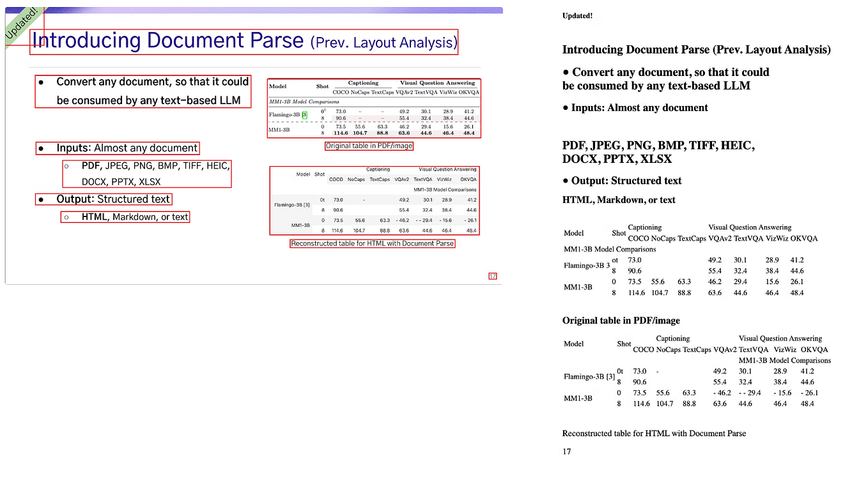Select slide bullet "Inputs: Almost any document"

tap(127, 148)
